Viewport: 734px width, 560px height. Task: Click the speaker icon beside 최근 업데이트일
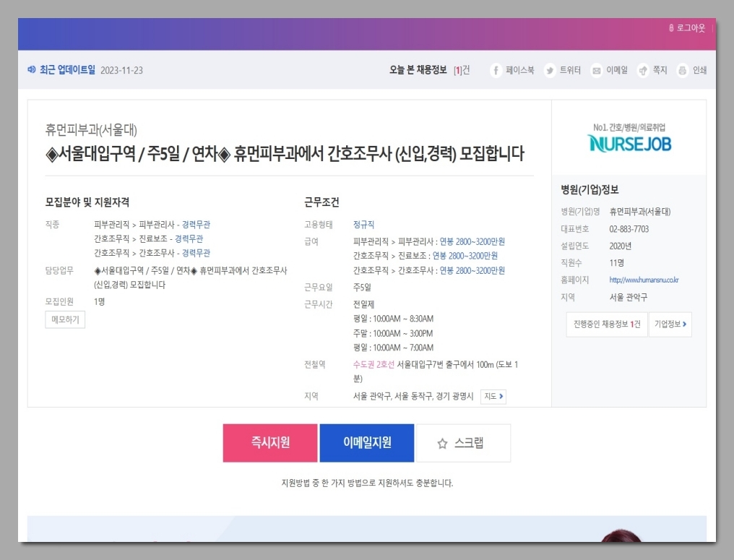tap(31, 70)
